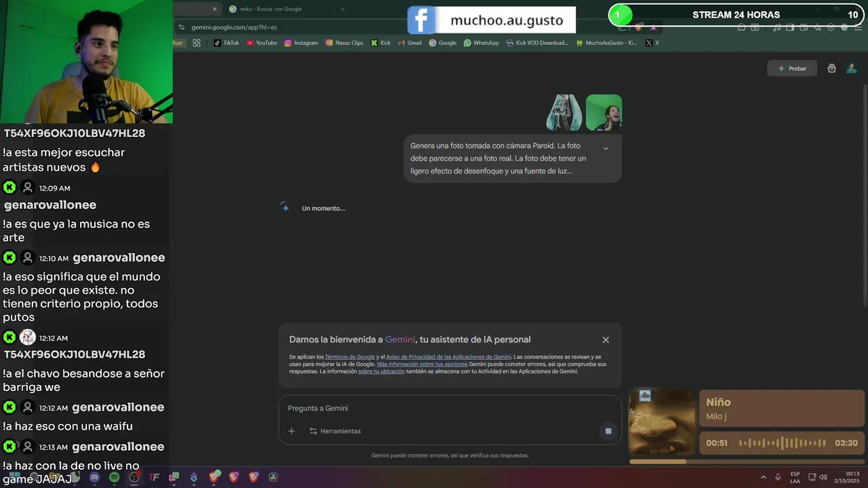Click the volume icon in system tray
The width and height of the screenshot is (868, 488).
(823, 477)
